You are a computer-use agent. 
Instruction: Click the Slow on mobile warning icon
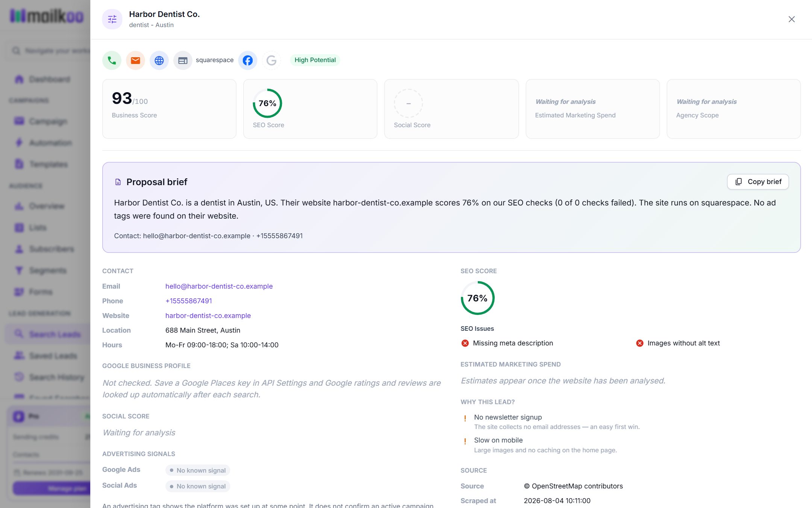pyautogui.click(x=465, y=441)
